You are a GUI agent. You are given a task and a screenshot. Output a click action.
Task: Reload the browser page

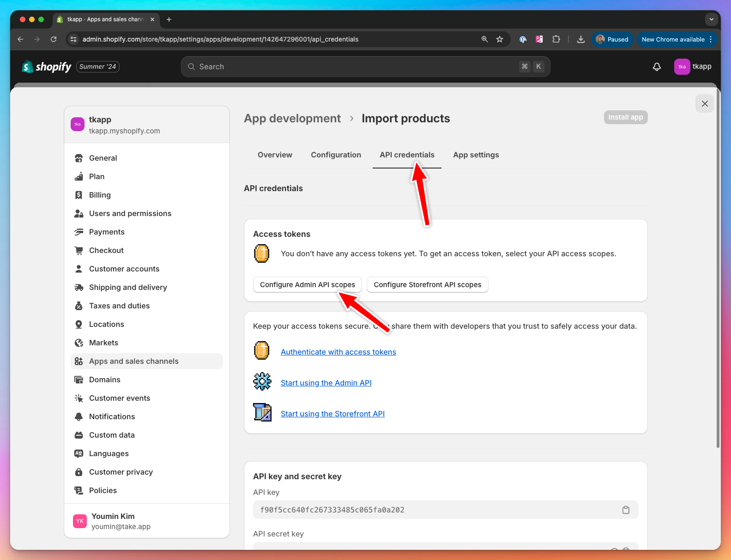(x=54, y=39)
